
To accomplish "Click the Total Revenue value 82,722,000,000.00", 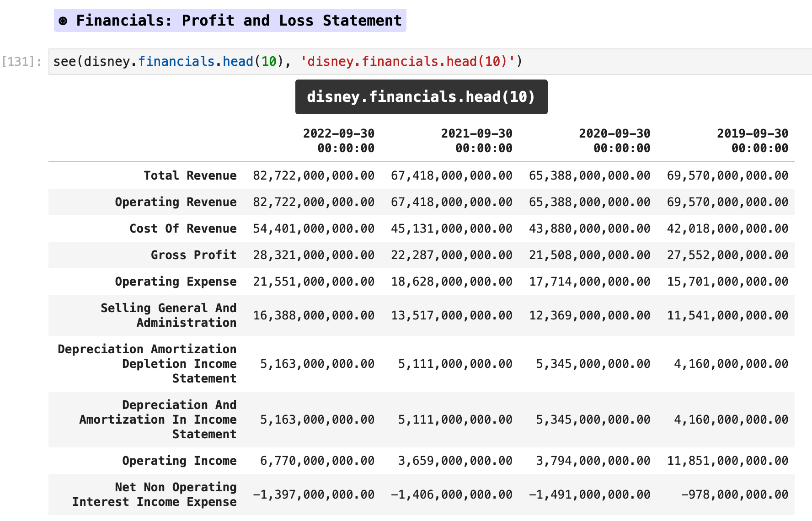I will tap(314, 175).
